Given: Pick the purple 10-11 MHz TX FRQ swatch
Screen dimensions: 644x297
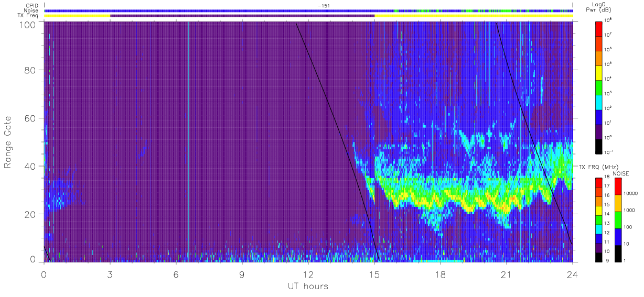Looking at the screenshot, I should [x=599, y=247].
